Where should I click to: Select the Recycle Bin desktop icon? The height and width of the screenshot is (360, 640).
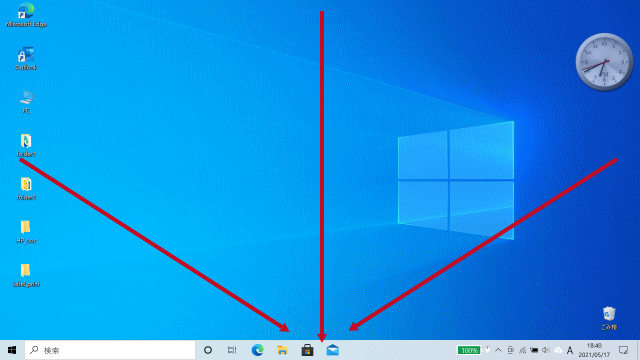tap(609, 318)
